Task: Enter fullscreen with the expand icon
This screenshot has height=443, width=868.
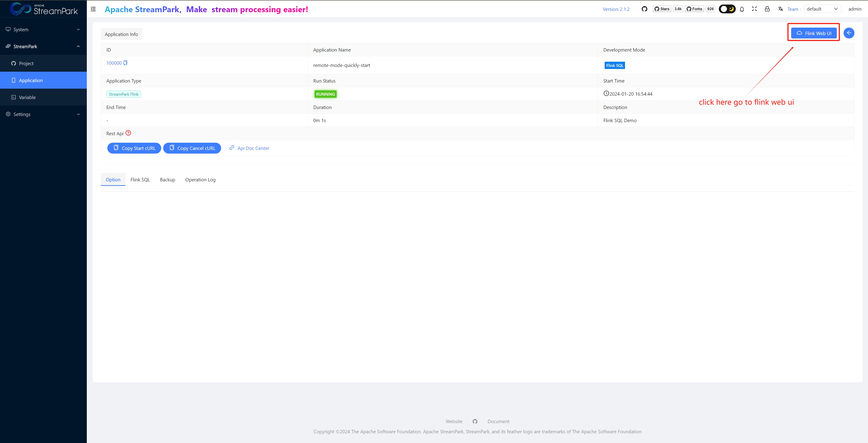Action: 755,9
